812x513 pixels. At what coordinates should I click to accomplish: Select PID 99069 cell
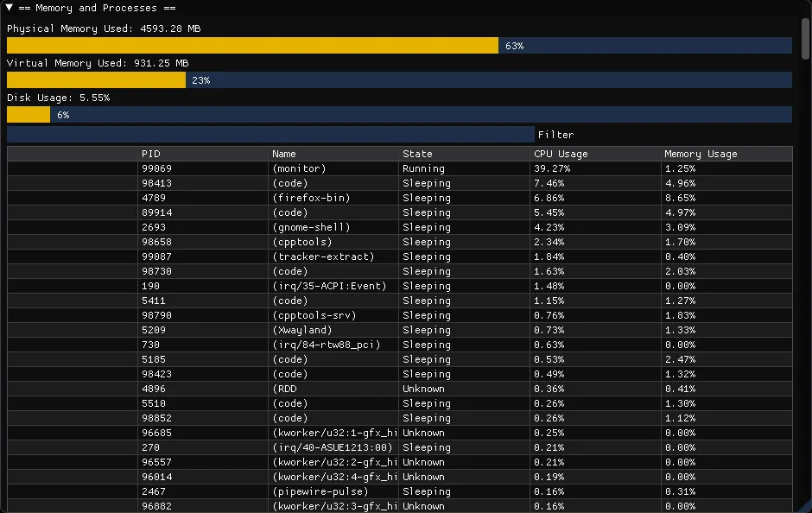click(x=157, y=168)
